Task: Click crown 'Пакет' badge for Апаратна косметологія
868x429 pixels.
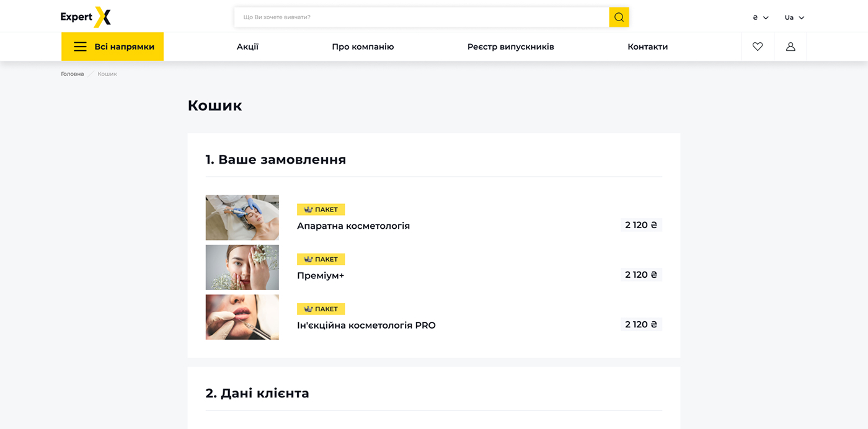Action: tap(321, 210)
